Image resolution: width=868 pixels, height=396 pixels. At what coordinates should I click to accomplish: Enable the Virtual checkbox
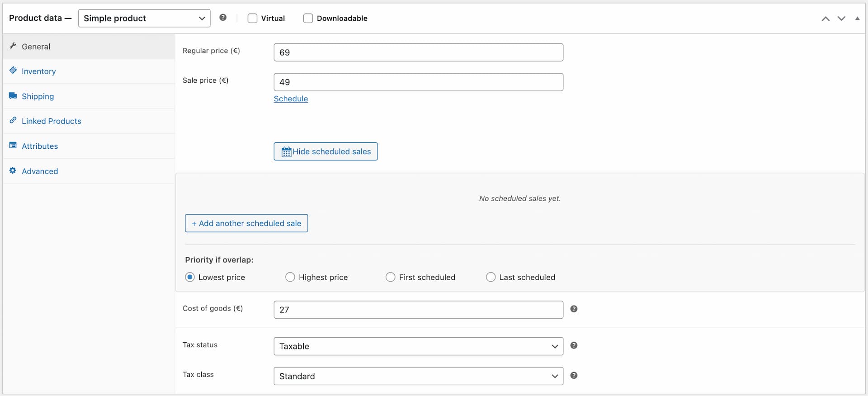(252, 18)
